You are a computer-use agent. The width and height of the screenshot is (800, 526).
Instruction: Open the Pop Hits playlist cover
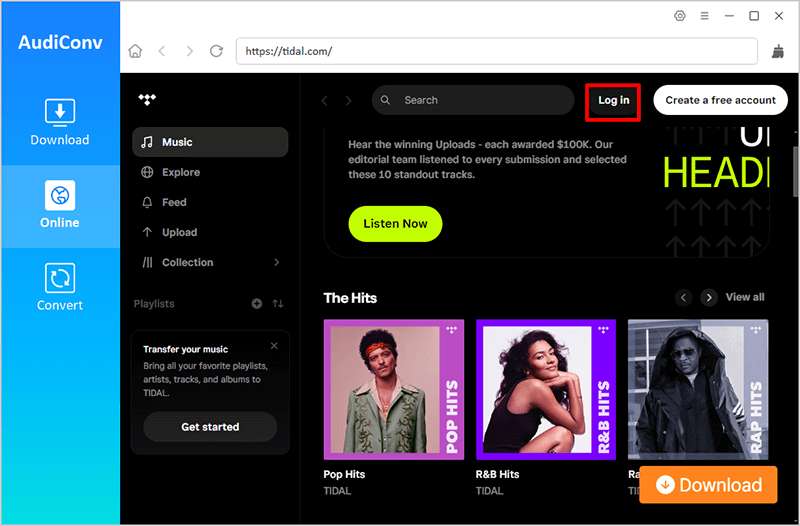394,389
